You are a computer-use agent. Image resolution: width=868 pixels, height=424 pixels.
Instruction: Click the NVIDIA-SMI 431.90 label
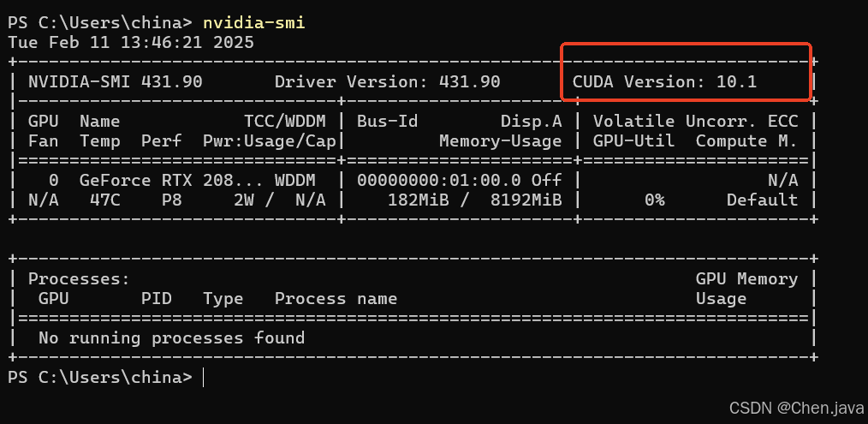[x=116, y=82]
